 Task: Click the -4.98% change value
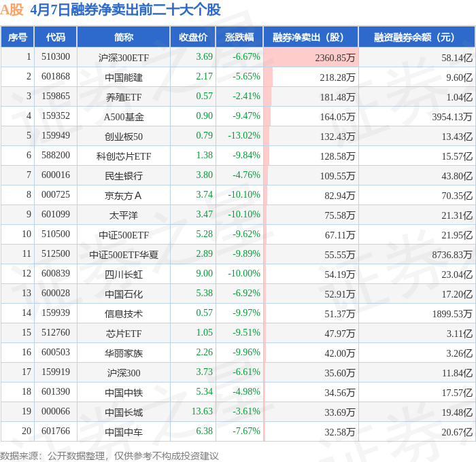click(246, 391)
